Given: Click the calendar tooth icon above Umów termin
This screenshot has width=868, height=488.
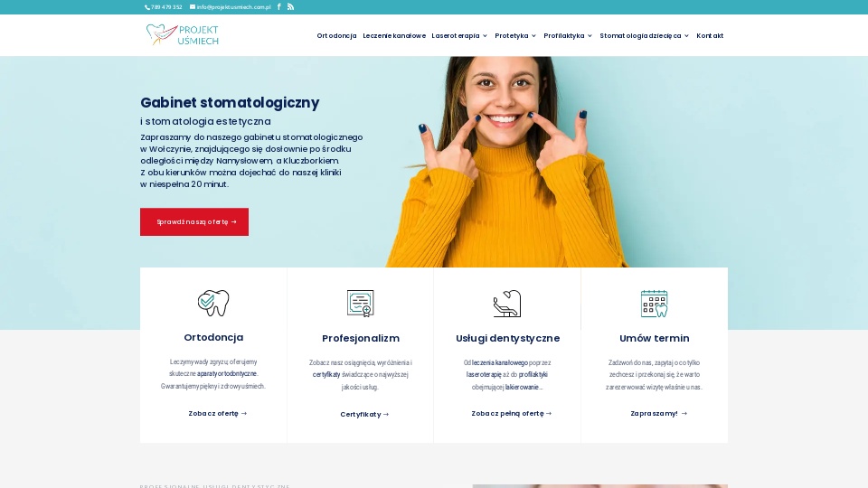Looking at the screenshot, I should pyautogui.click(x=655, y=304).
